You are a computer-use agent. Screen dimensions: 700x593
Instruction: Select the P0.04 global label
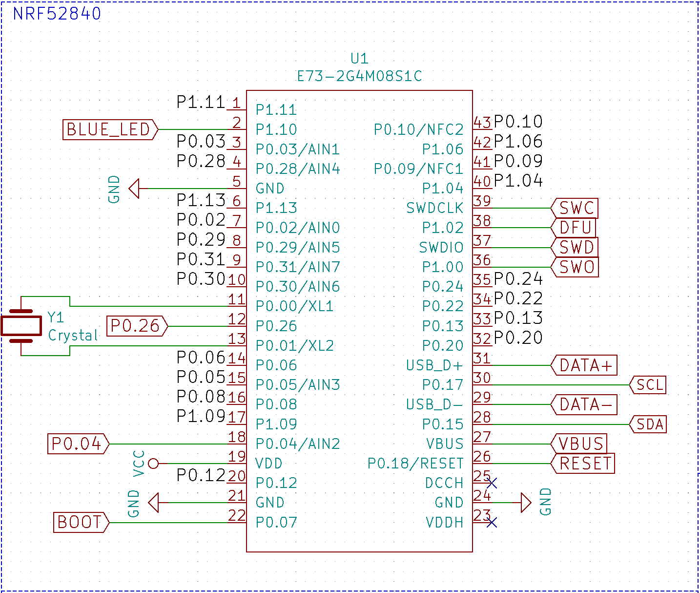pyautogui.click(x=79, y=444)
